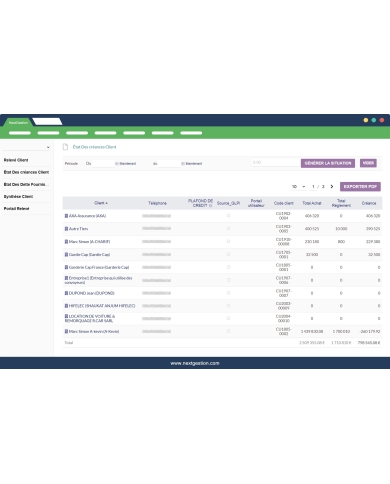Viewport: 390px width, 484px height.
Task: Go to the next page with the chevron
Action: [x=332, y=187]
